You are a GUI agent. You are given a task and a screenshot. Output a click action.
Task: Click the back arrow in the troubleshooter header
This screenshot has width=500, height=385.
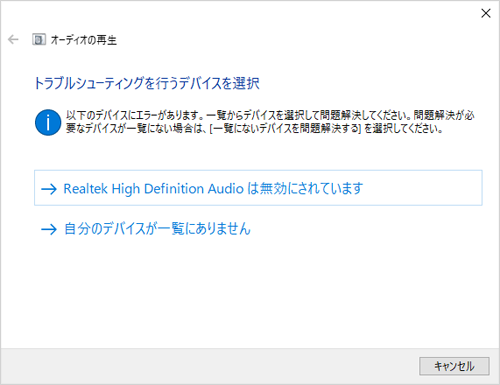pos(13,40)
